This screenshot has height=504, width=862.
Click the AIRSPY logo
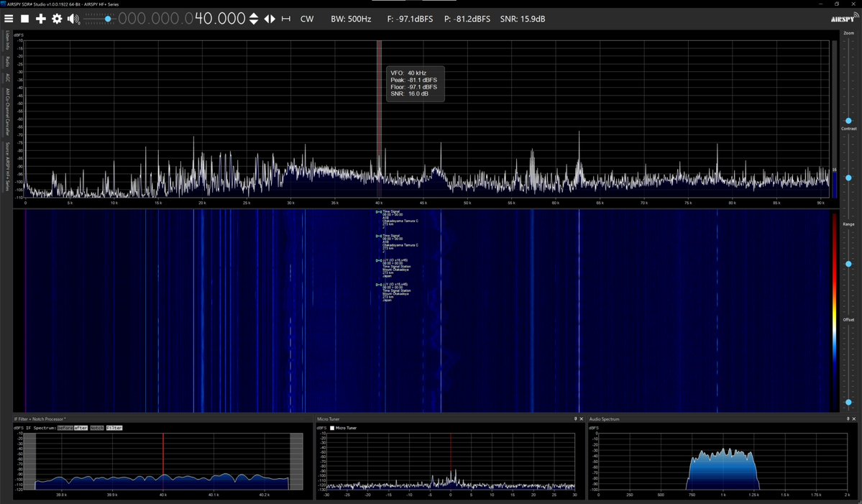(845, 18)
